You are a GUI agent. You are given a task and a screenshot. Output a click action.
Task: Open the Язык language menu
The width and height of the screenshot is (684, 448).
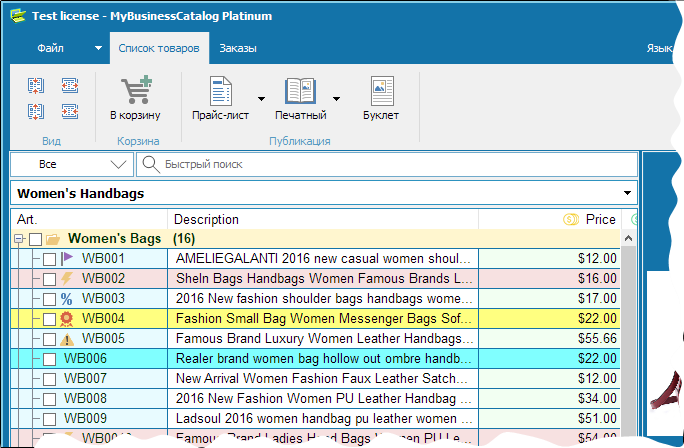(660, 48)
